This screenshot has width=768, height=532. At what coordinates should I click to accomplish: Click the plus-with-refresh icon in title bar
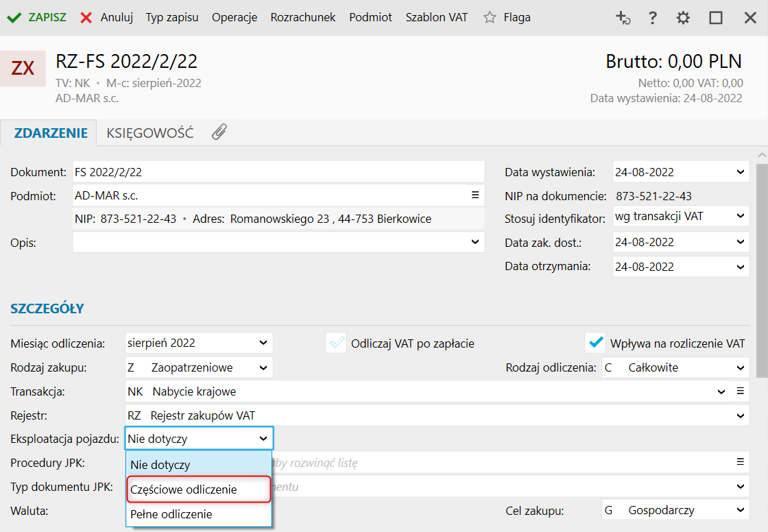click(623, 18)
